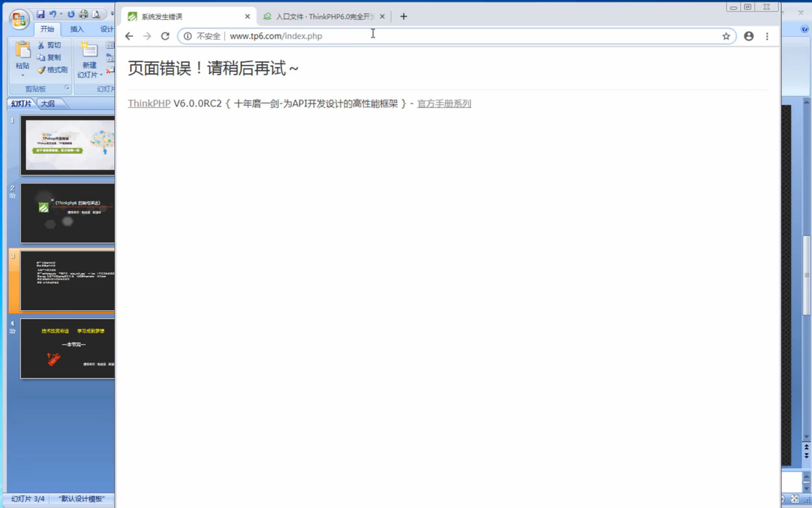Viewport: 812px width, 508px height.
Task: Click the slide layout icon in the ribbon
Action: point(110,45)
